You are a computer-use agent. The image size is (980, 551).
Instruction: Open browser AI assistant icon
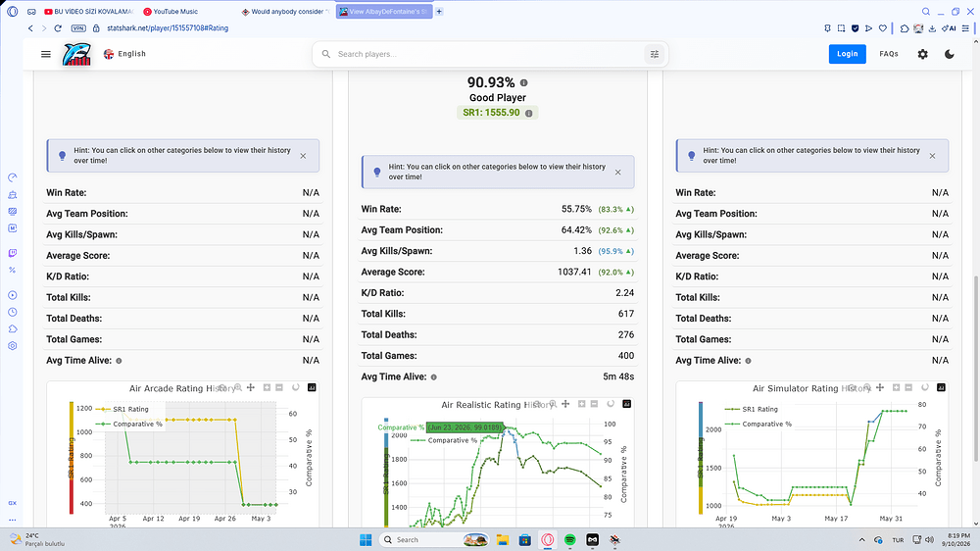(x=949, y=28)
